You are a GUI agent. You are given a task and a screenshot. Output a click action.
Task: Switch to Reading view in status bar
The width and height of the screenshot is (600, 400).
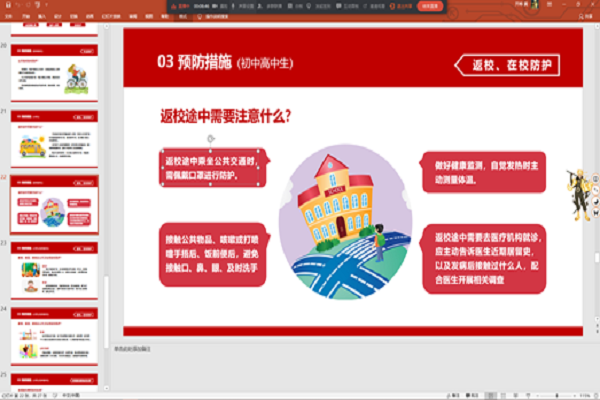pos(514,394)
